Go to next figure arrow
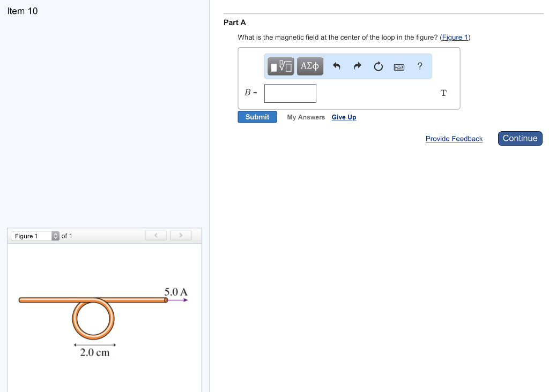This screenshot has height=392, width=549. point(181,236)
